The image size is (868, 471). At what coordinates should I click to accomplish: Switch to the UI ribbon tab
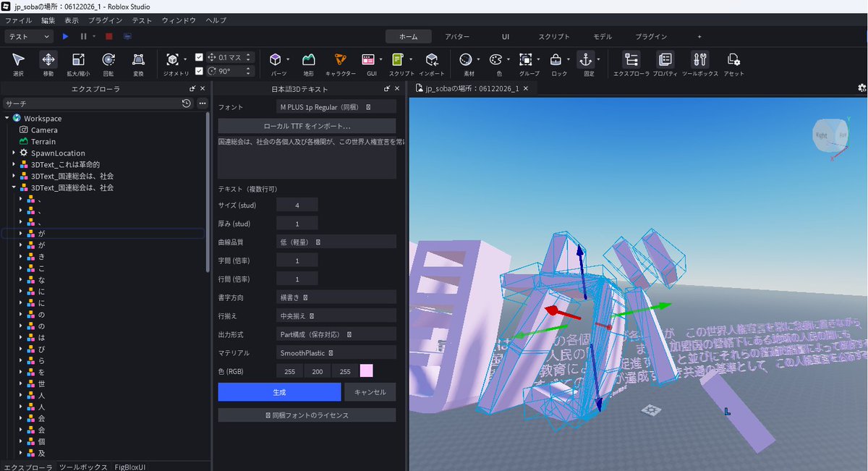[506, 36]
